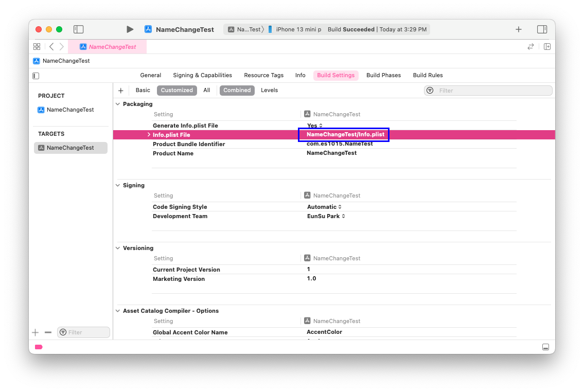This screenshot has width=584, height=392.
Task: Go forward with the right chevron
Action: click(61, 46)
